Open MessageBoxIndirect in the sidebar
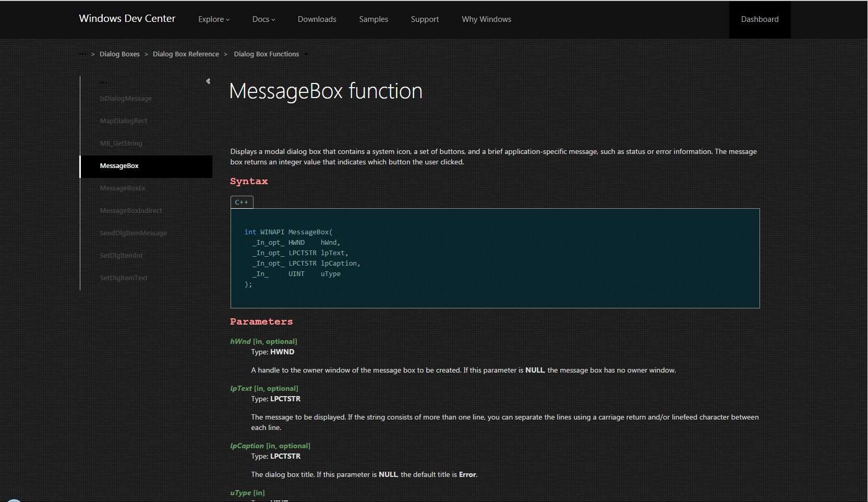 [131, 211]
